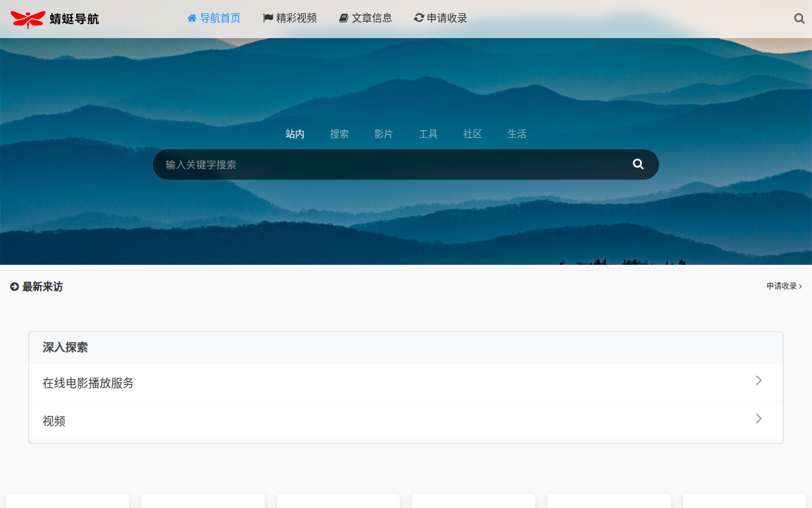This screenshot has width=812, height=508.
Task: Click the header search magnifier icon
Action: (x=799, y=18)
